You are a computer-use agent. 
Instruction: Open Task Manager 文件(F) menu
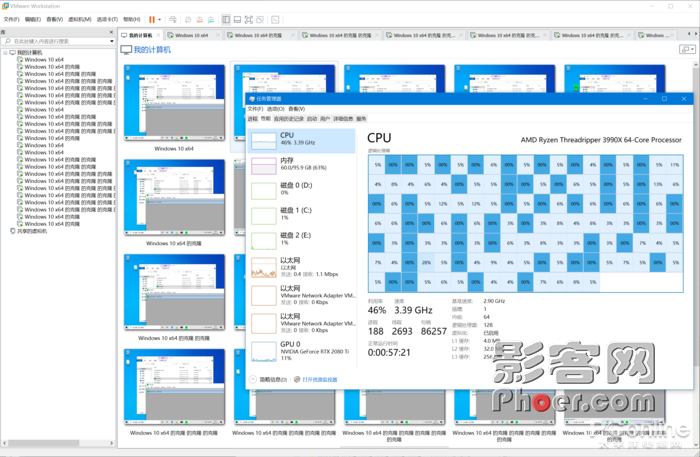click(255, 109)
